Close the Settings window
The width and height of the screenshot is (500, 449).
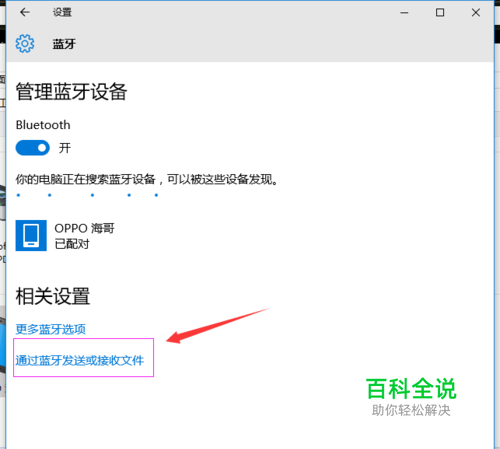coord(476,13)
